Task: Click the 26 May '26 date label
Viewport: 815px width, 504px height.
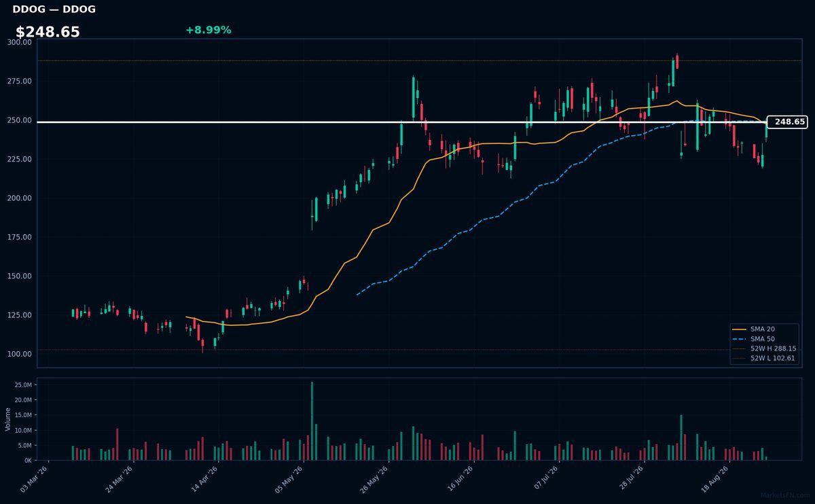Action: [375, 479]
